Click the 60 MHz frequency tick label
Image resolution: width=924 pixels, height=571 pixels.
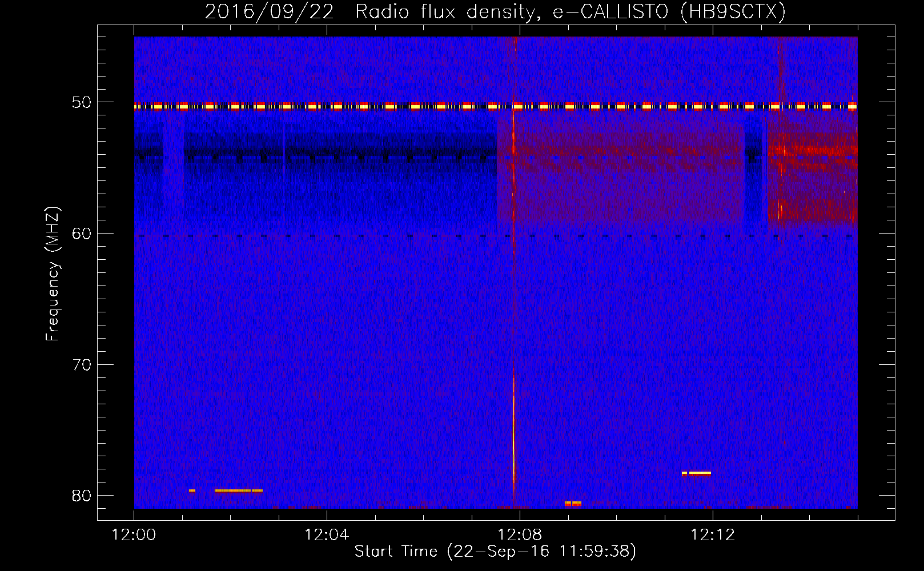(x=82, y=234)
